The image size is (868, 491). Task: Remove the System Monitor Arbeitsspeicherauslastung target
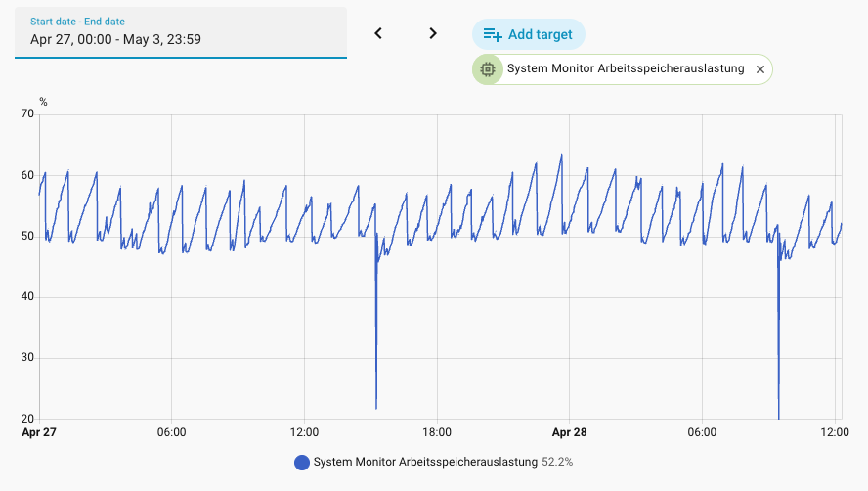[760, 69]
